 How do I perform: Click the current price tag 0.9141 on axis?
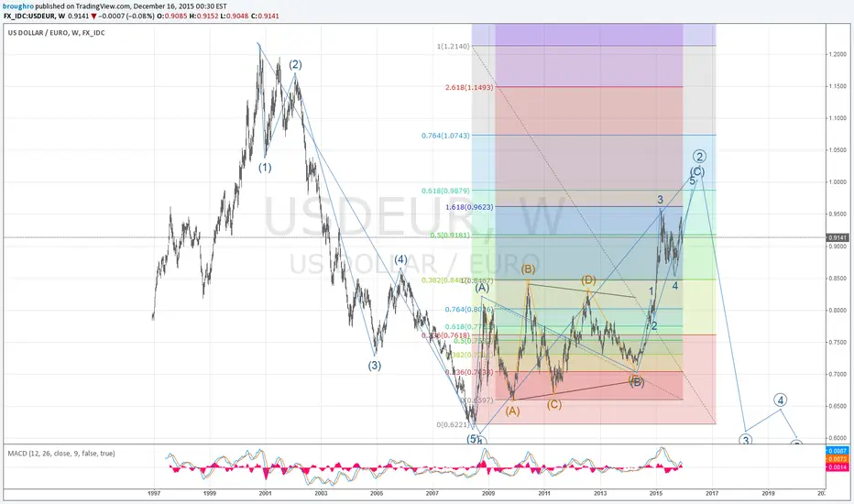(838, 237)
